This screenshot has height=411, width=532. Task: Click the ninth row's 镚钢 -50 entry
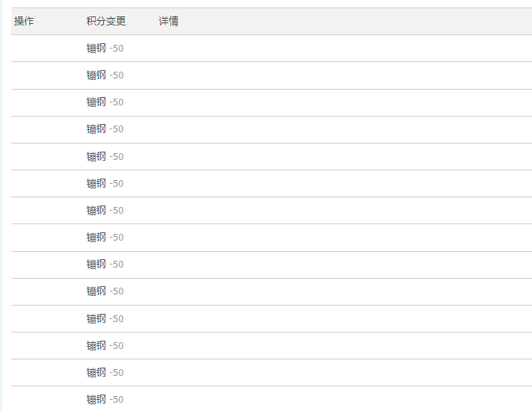click(105, 265)
